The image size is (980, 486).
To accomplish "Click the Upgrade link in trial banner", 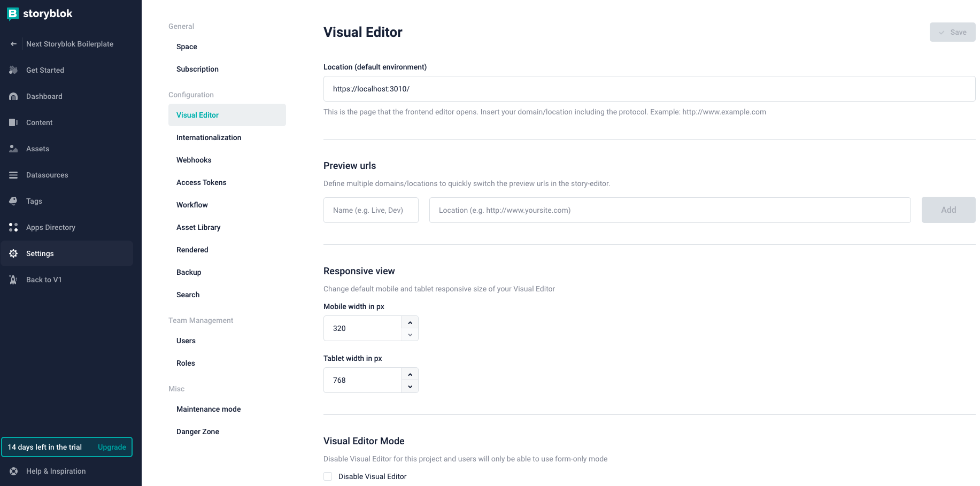I will tap(112, 447).
